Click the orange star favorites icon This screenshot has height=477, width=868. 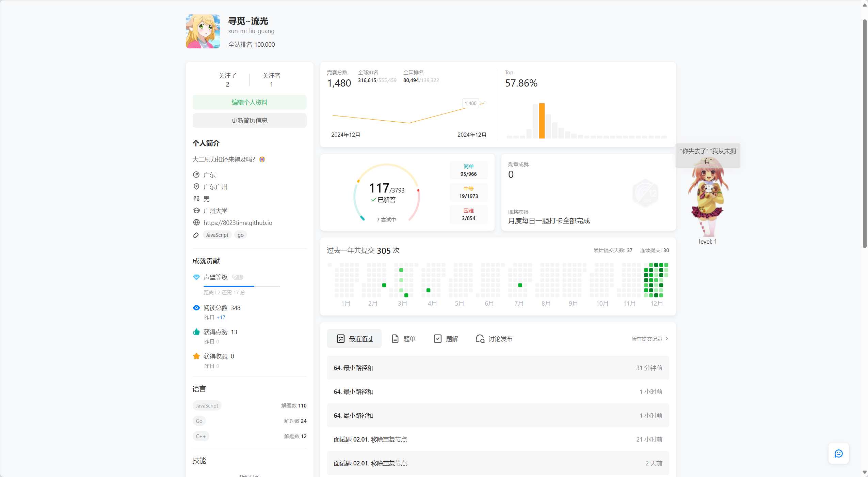[x=196, y=356]
